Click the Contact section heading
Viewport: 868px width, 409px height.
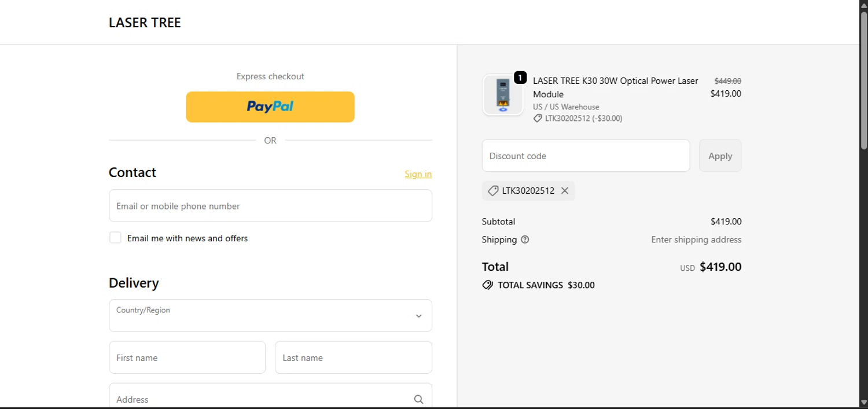133,172
